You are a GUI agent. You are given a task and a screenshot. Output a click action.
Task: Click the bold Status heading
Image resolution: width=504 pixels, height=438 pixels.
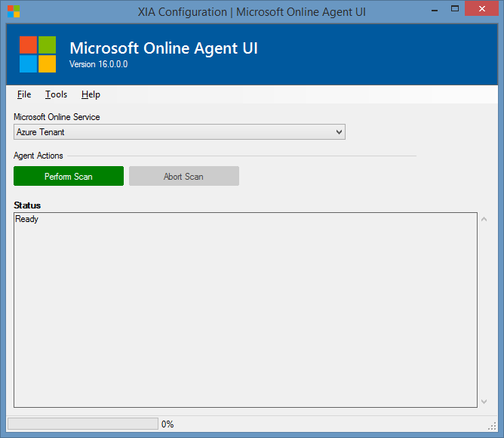27,205
